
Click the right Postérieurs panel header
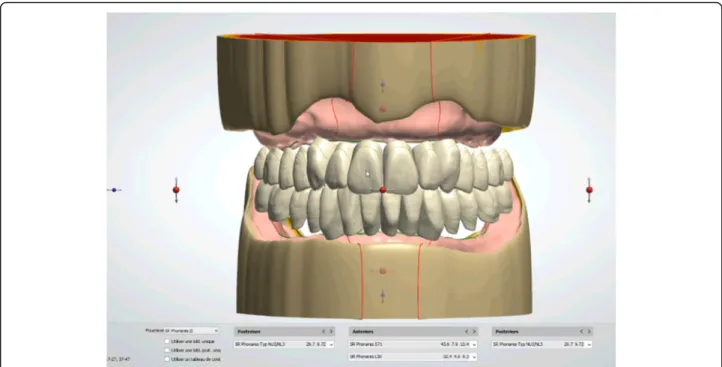click(x=542, y=332)
